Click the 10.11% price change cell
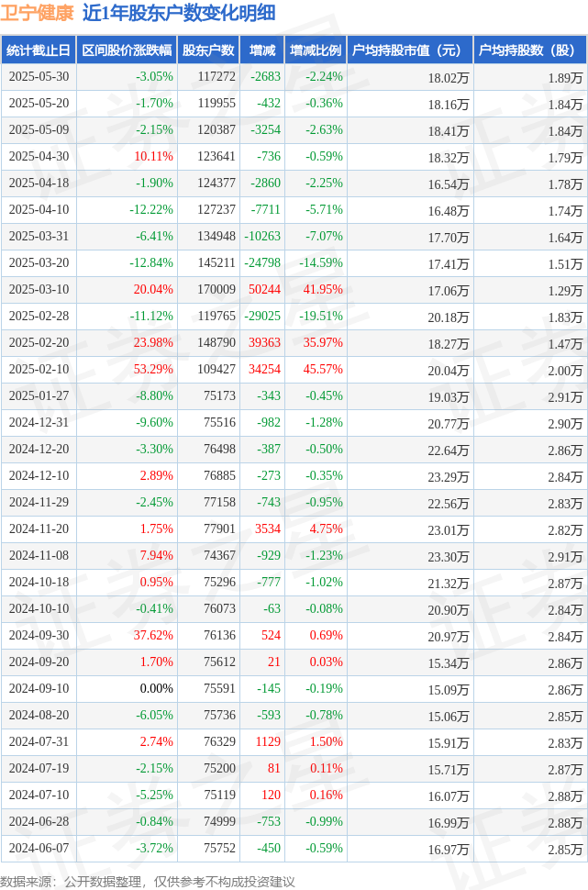Viewport: 588px width, 890px height. click(x=154, y=157)
